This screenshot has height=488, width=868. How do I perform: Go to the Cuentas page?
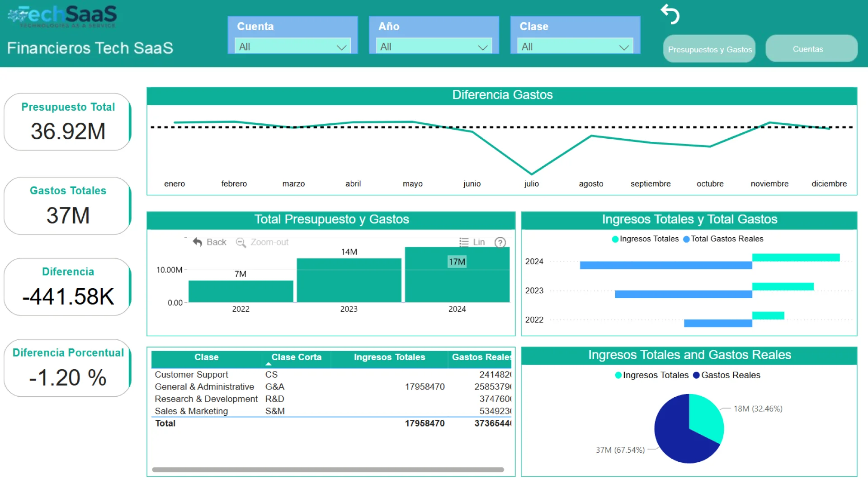811,49
